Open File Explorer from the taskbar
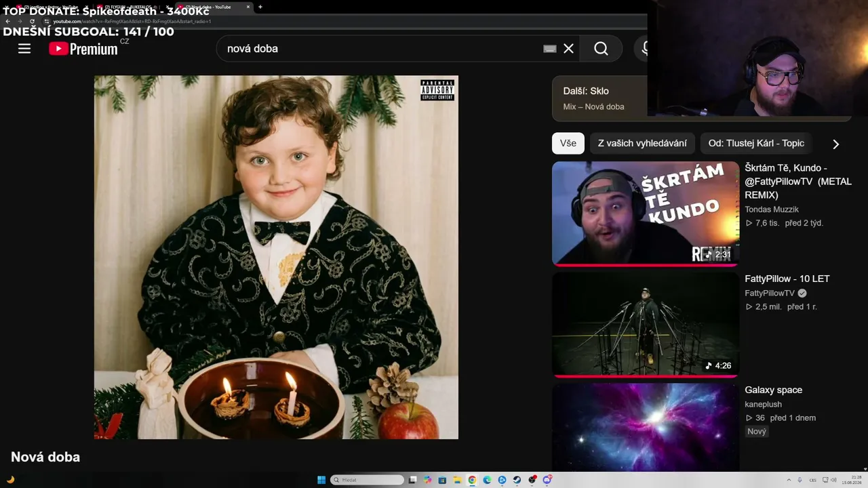 pyautogui.click(x=457, y=480)
